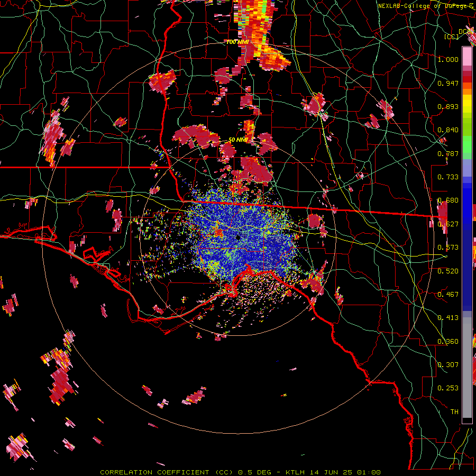Viewport: 476px width, 476px height.
Task: Click the NEXLAB-College of DuPage credit text
Action: tap(426, 6)
